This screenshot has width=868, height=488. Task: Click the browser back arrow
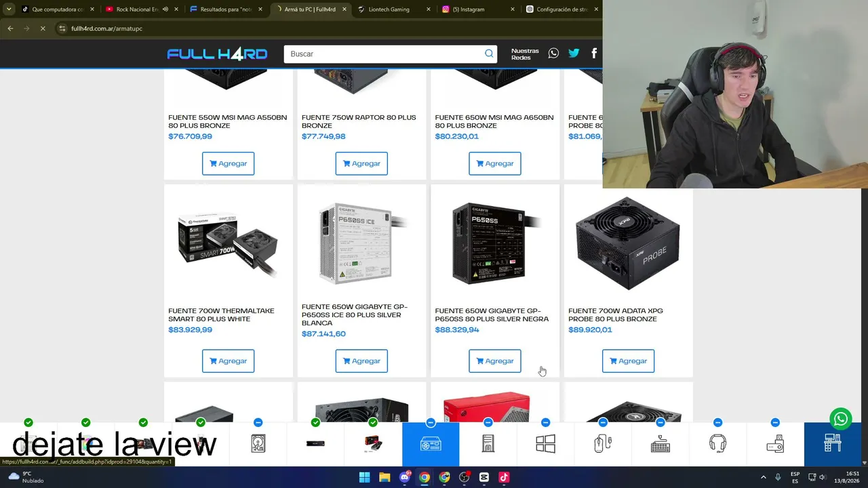[10, 28]
